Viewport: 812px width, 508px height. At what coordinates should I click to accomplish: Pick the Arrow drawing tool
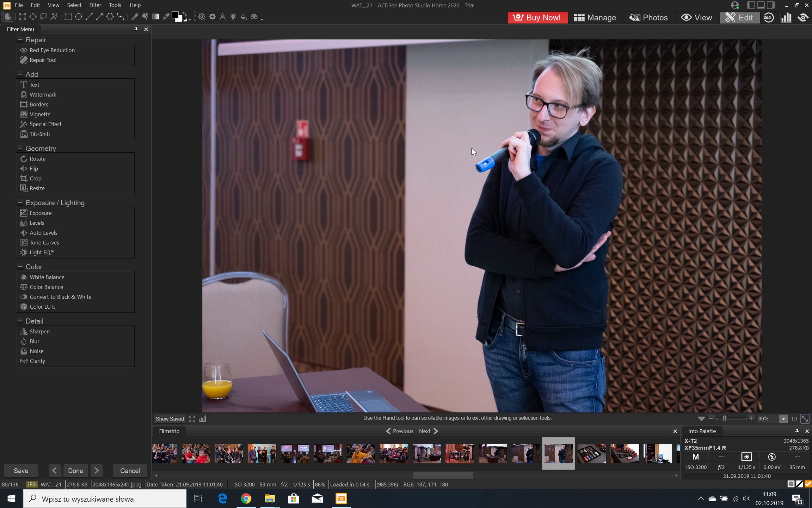pyautogui.click(x=99, y=17)
